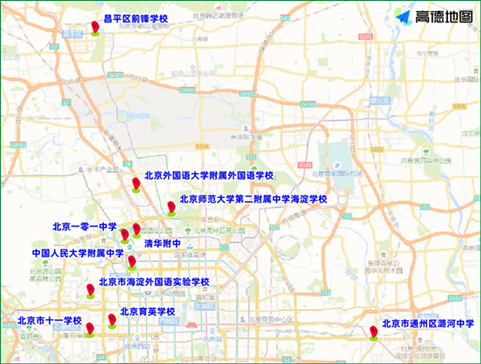Click the 北京市通州区潞河中学 text label
The height and width of the screenshot is (364, 481).
click(428, 323)
